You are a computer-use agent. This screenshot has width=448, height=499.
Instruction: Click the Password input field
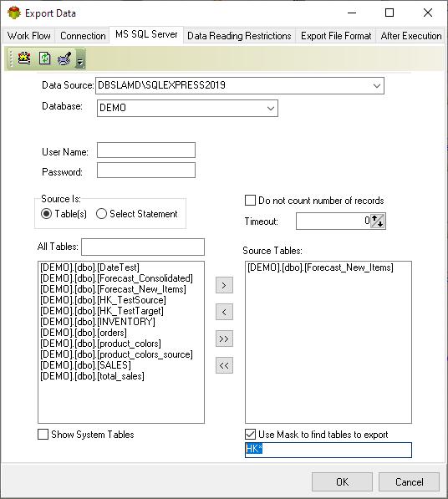[x=146, y=171]
